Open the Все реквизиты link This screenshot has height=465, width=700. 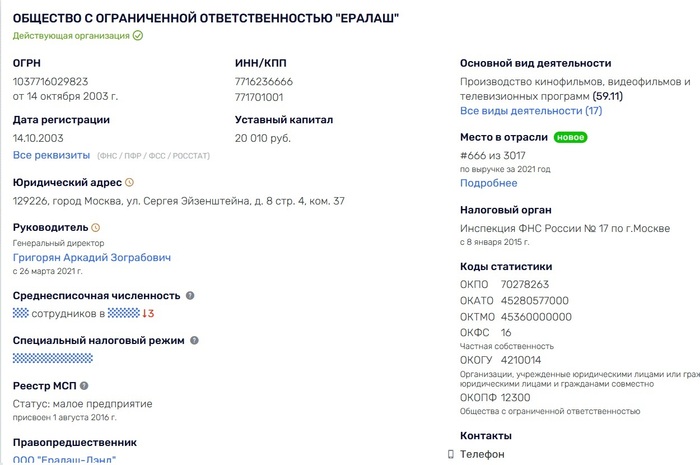(x=50, y=156)
